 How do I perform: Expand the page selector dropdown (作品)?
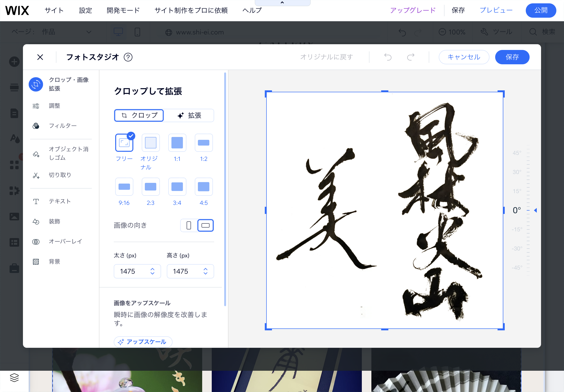(x=89, y=32)
